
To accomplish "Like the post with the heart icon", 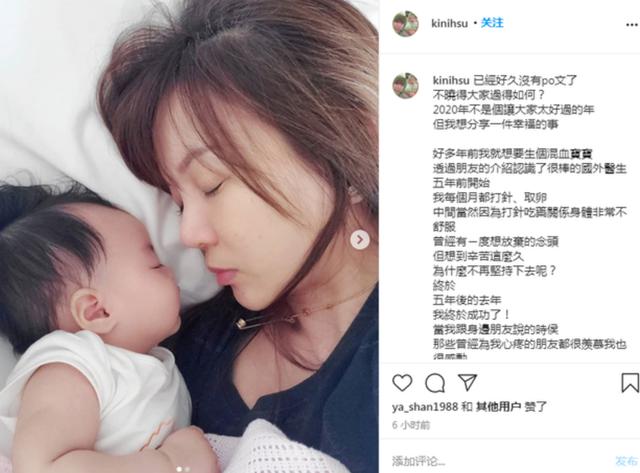I will tap(402, 383).
